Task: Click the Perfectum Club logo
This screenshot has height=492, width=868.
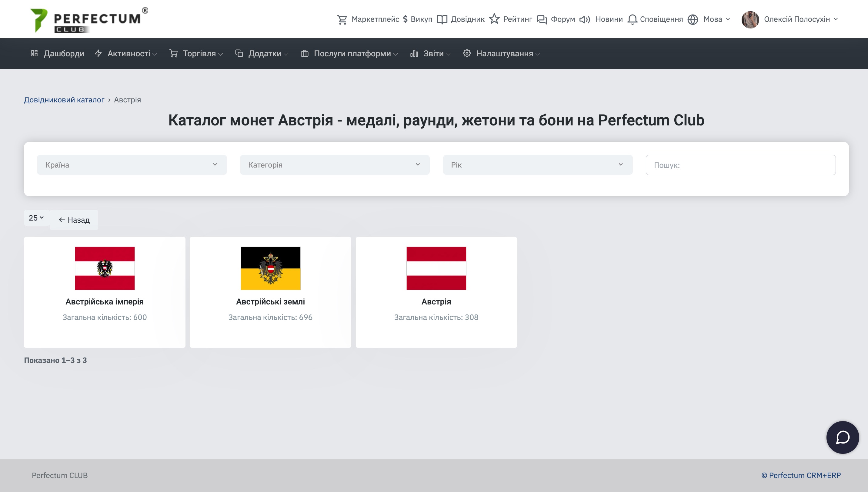Action: tap(89, 20)
